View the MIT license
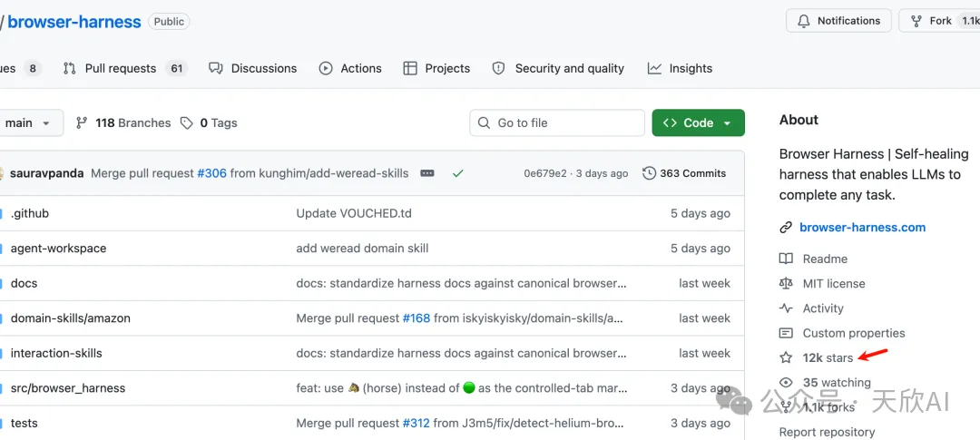 (834, 284)
